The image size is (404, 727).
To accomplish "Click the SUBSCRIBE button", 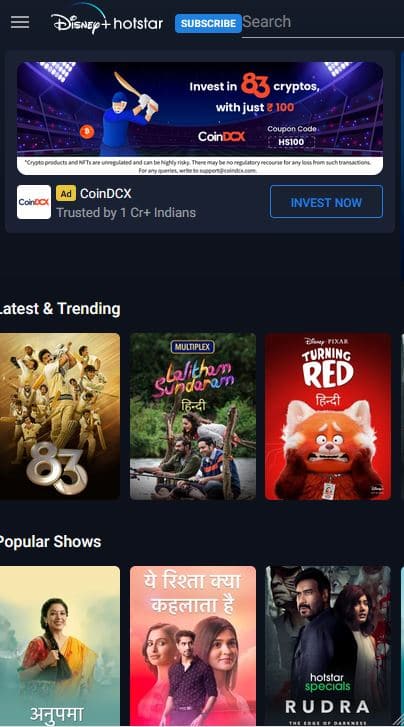I will (208, 23).
